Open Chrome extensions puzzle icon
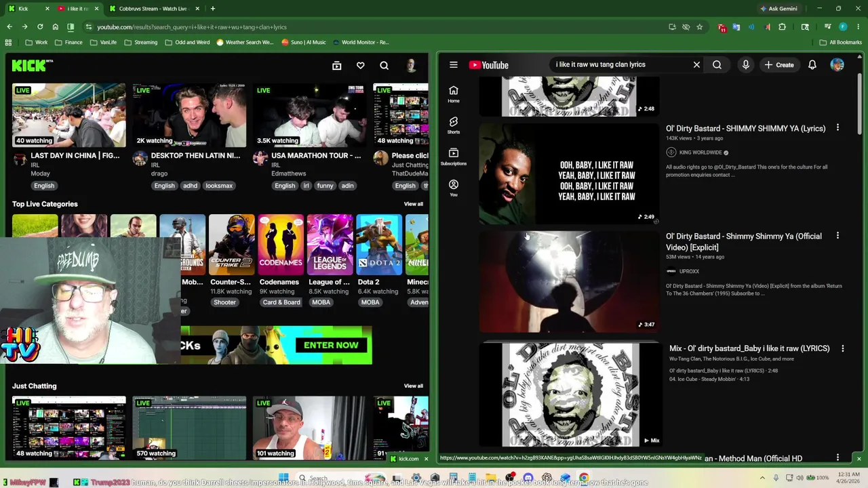Screen dimensions: 868x488 coord(782,27)
